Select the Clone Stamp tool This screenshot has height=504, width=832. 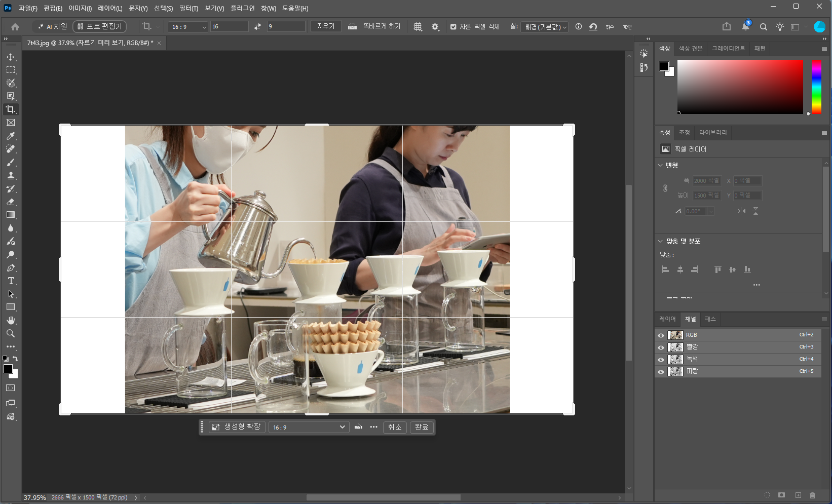click(11, 175)
